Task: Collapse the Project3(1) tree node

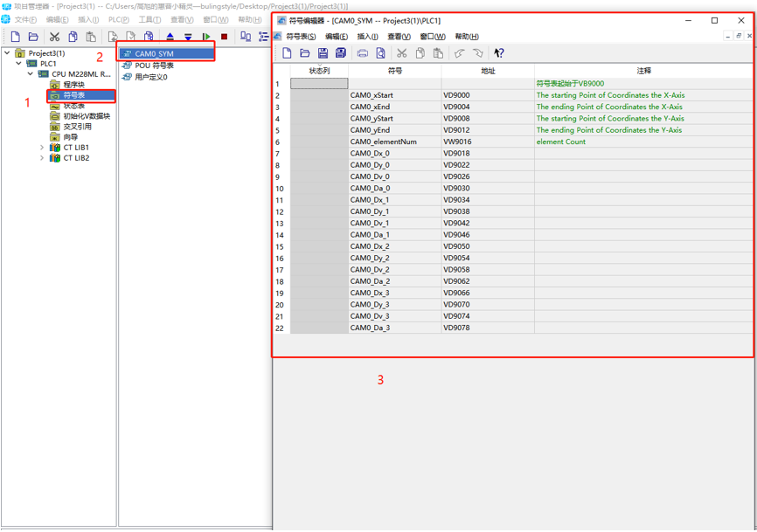Action: pos(7,52)
